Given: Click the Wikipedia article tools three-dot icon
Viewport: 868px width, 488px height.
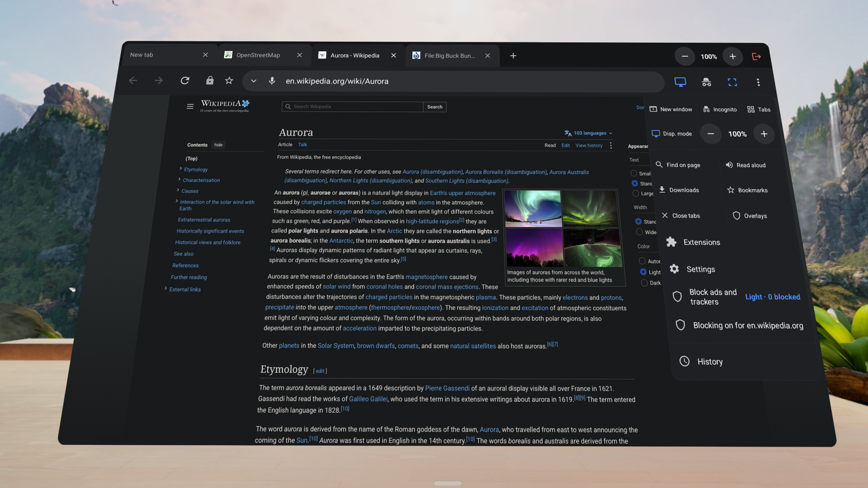Looking at the screenshot, I should tap(611, 145).
